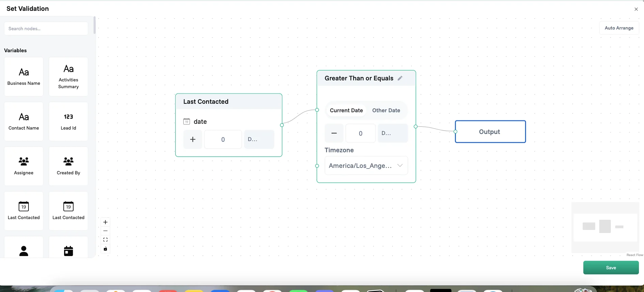Viewport: 644px width, 292px height.
Task: Zoom out using the canvas minus control
Action: tap(105, 231)
